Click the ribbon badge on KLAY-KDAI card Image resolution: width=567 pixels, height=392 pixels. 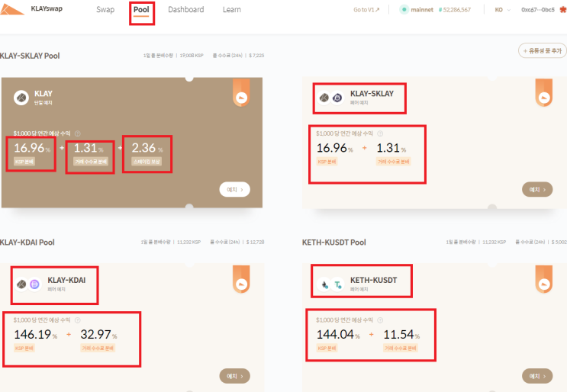(x=241, y=279)
